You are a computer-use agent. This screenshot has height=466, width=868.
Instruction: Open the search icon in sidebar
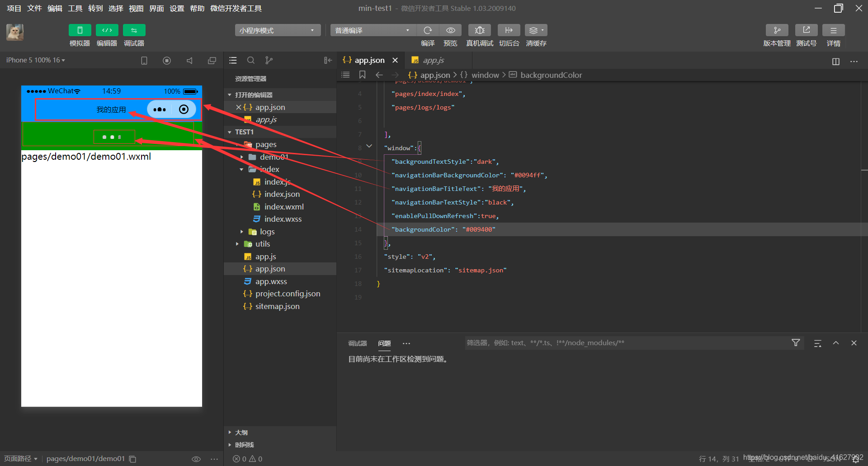point(251,60)
